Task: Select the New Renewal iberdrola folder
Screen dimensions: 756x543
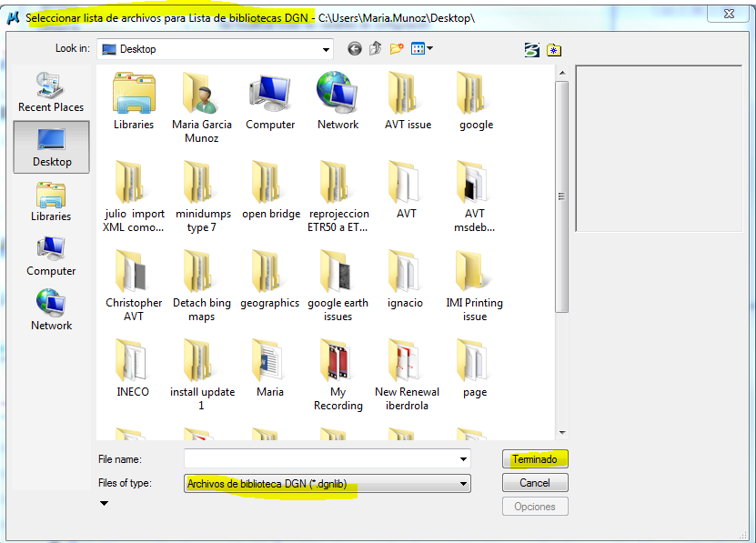Action: pos(407,375)
